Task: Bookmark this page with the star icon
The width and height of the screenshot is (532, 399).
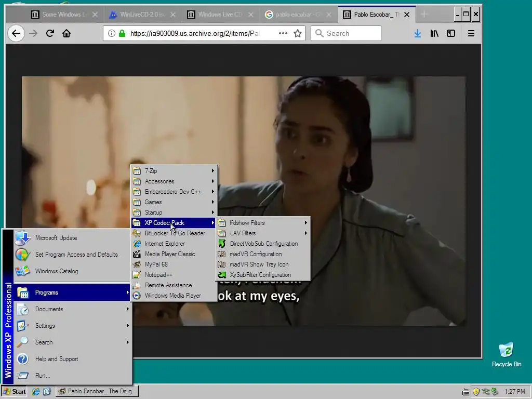Action: click(x=298, y=33)
